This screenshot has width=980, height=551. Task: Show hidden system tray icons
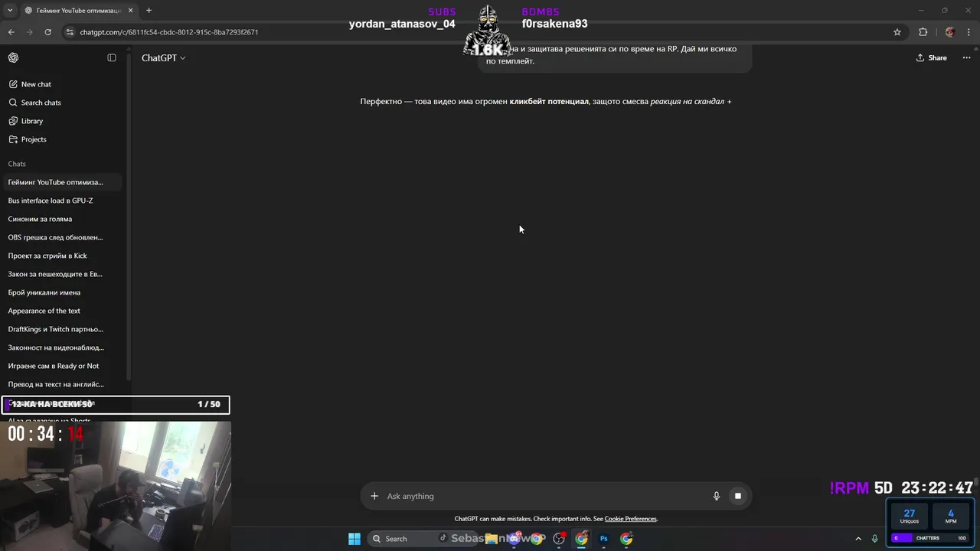click(858, 539)
